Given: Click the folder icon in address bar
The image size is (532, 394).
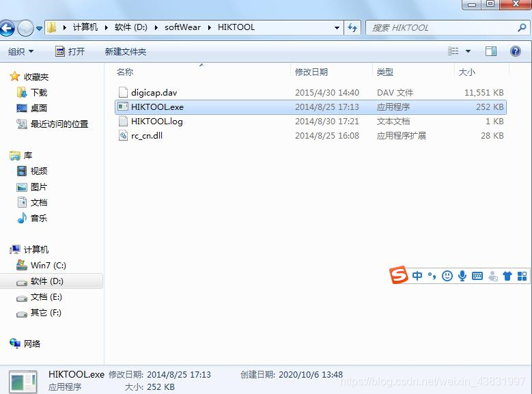Looking at the screenshot, I should click(52, 27).
